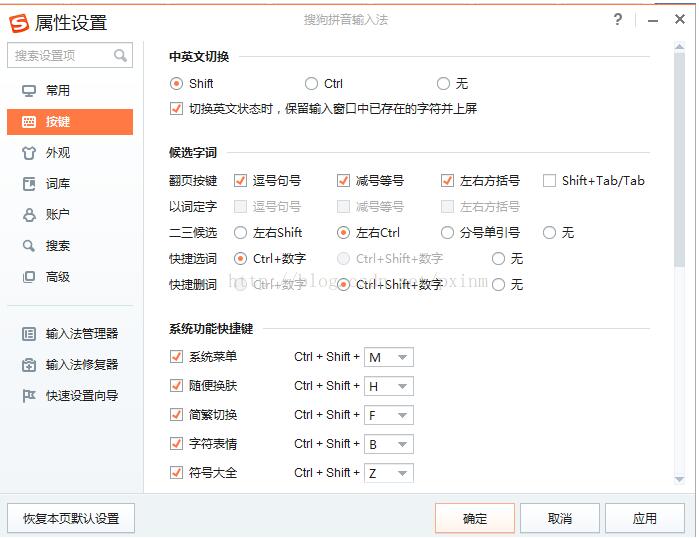Select 无 for 快捷删词
The height and width of the screenshot is (538, 699).
pyautogui.click(x=498, y=284)
